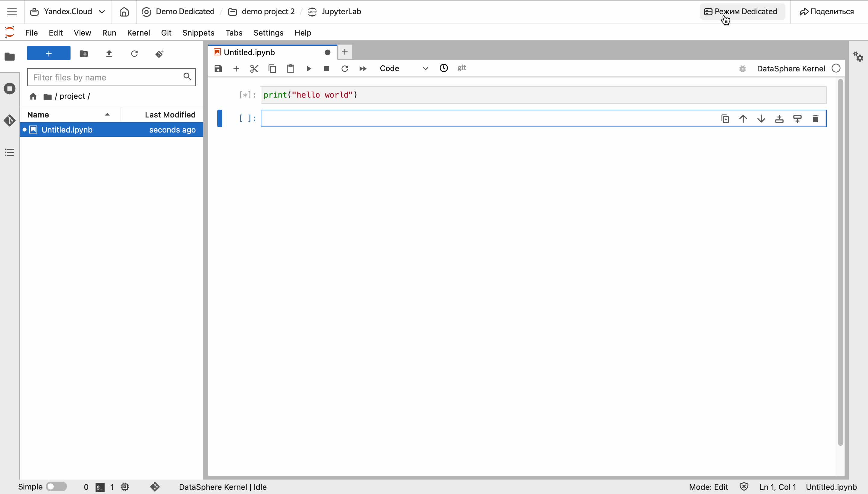Click the Cut selected cell (scissors) icon

tap(254, 68)
